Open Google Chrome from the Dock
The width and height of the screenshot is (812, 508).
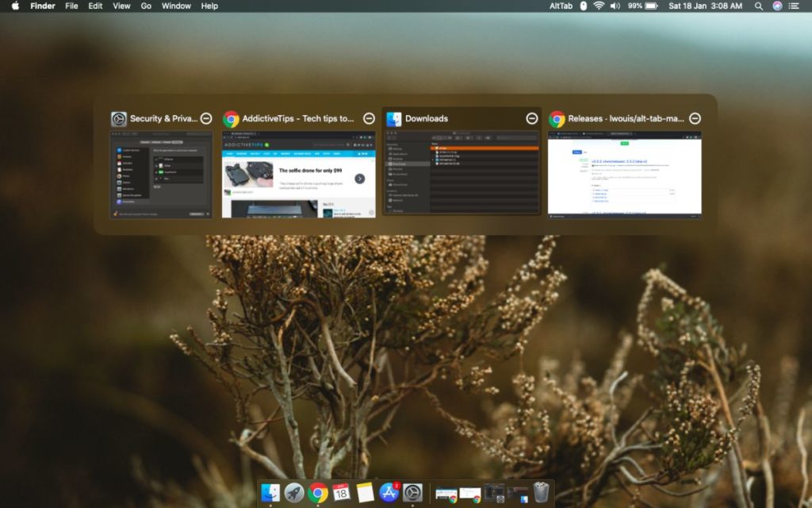(x=317, y=493)
